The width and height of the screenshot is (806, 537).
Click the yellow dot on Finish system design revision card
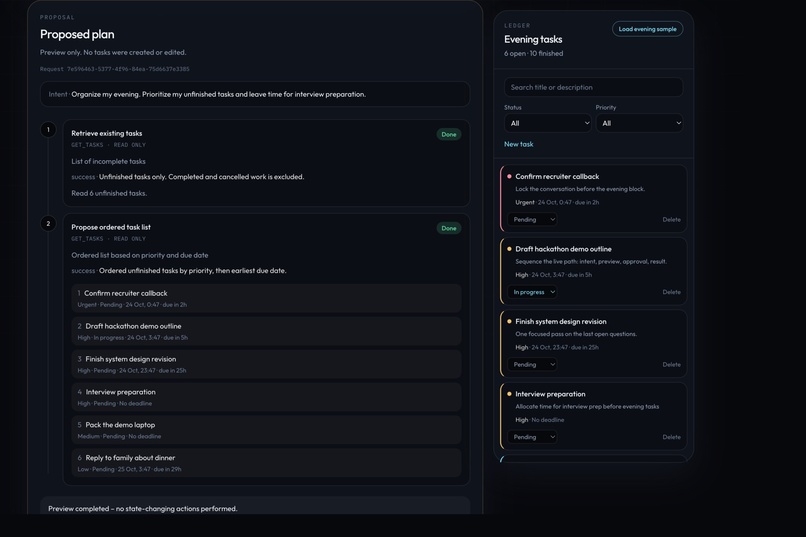(x=509, y=321)
